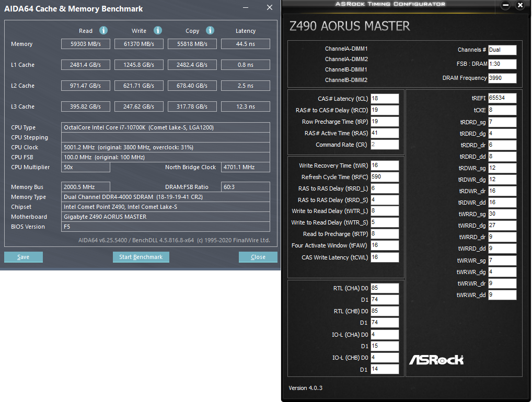
Task: Click the Read info icon
Action: tap(103, 30)
